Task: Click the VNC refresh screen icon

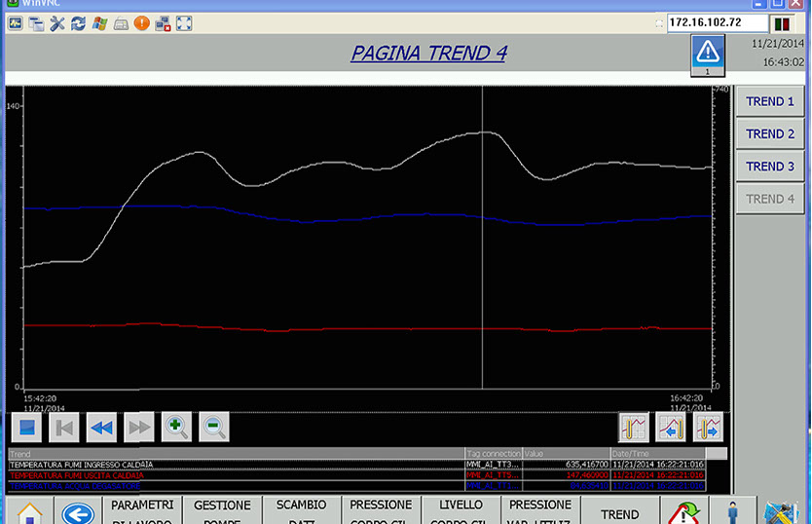Action: [x=77, y=22]
